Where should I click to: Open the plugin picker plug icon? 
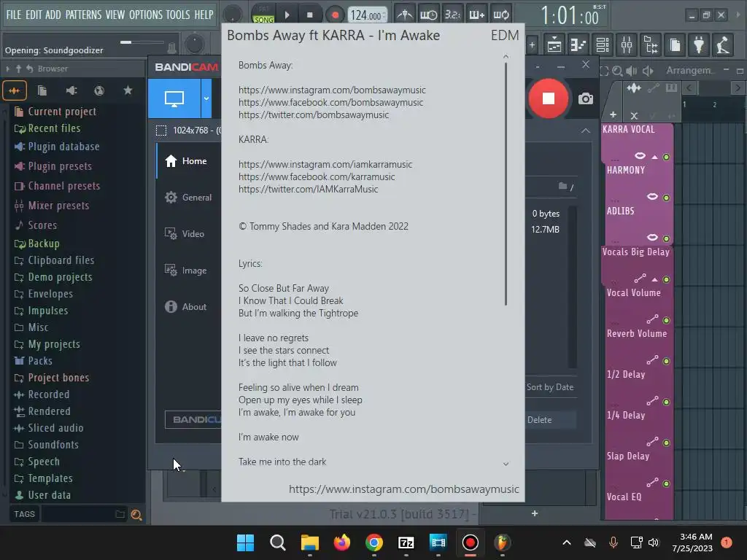(699, 44)
